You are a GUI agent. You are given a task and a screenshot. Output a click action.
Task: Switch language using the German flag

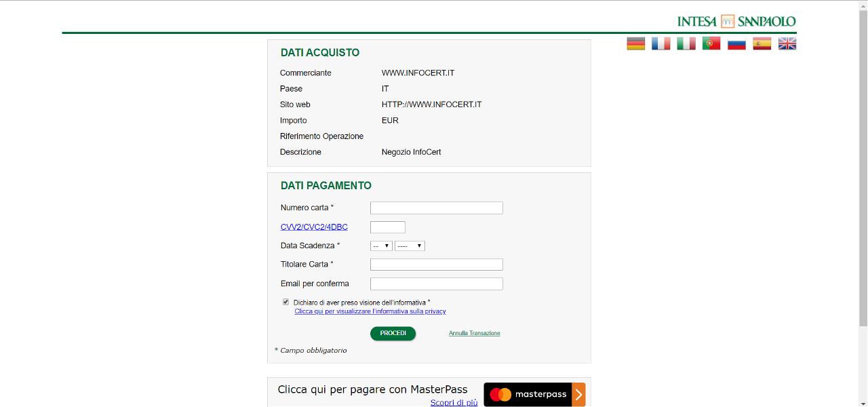click(635, 43)
